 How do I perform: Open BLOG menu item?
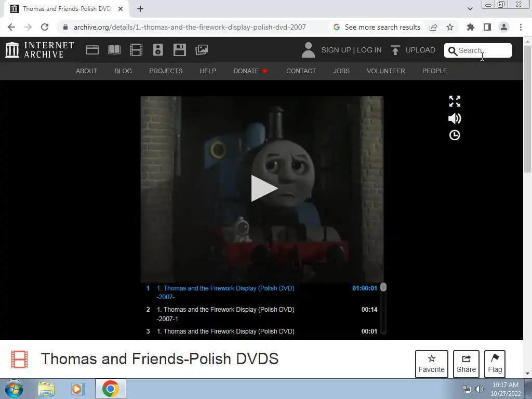tap(123, 71)
